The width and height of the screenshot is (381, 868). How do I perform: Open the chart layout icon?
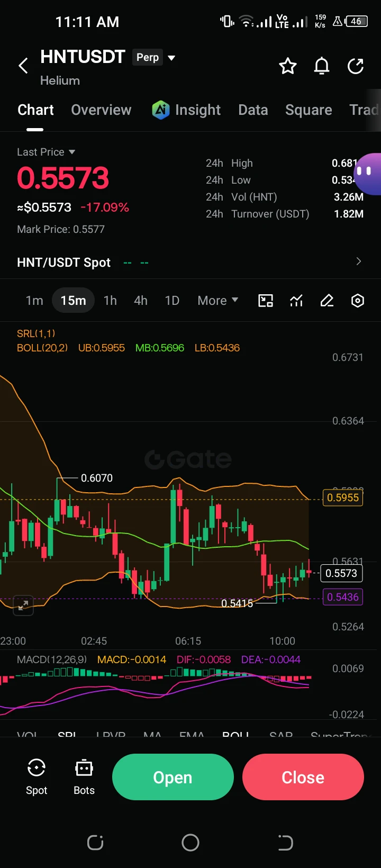[x=266, y=301]
